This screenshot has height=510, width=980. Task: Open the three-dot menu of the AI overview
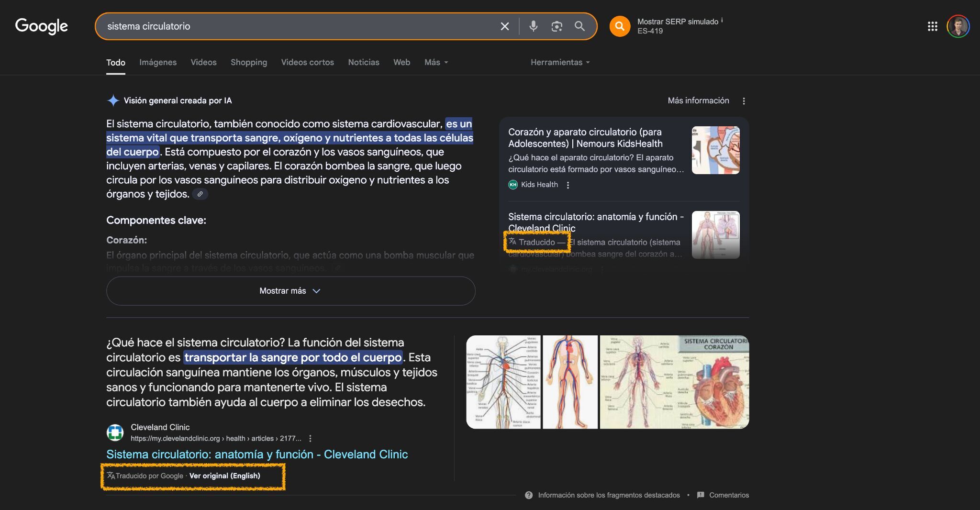pyautogui.click(x=744, y=101)
